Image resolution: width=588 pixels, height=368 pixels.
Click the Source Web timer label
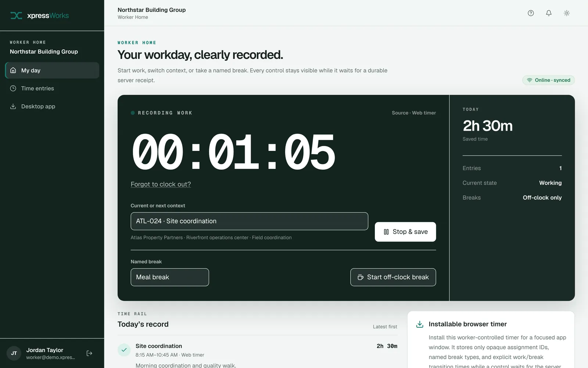click(x=414, y=113)
